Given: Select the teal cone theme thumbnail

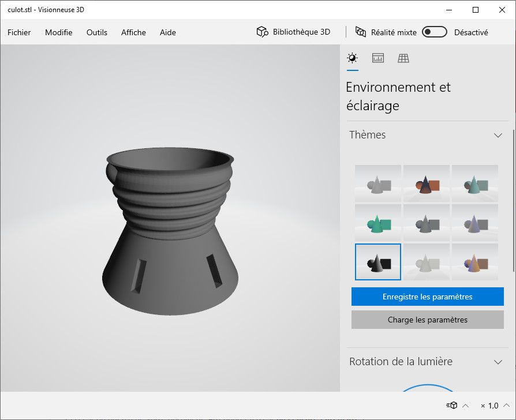Looking at the screenshot, I should pos(474,183).
